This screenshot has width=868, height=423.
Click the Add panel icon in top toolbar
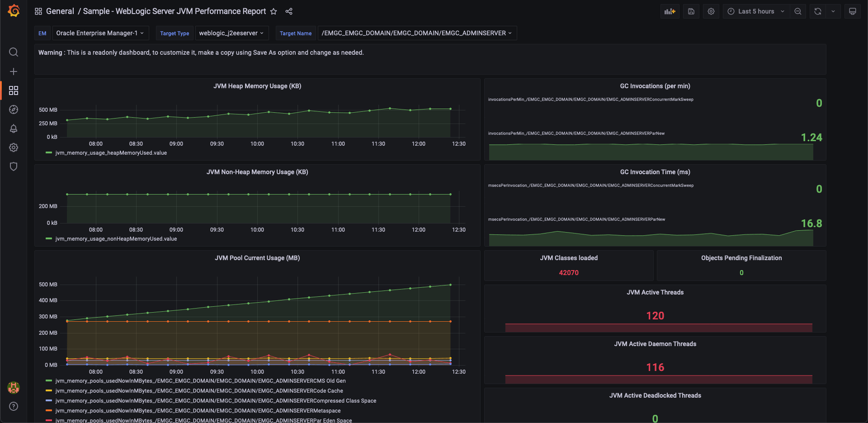click(670, 11)
